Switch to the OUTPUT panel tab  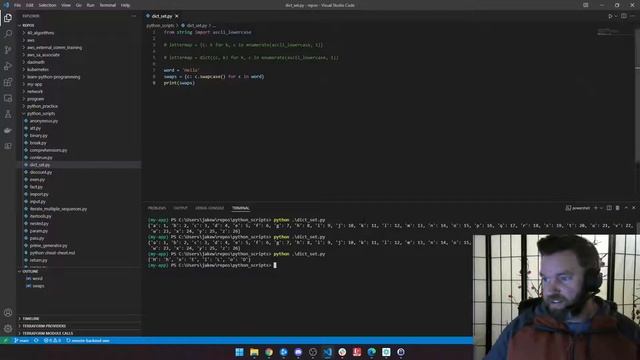tap(180, 208)
